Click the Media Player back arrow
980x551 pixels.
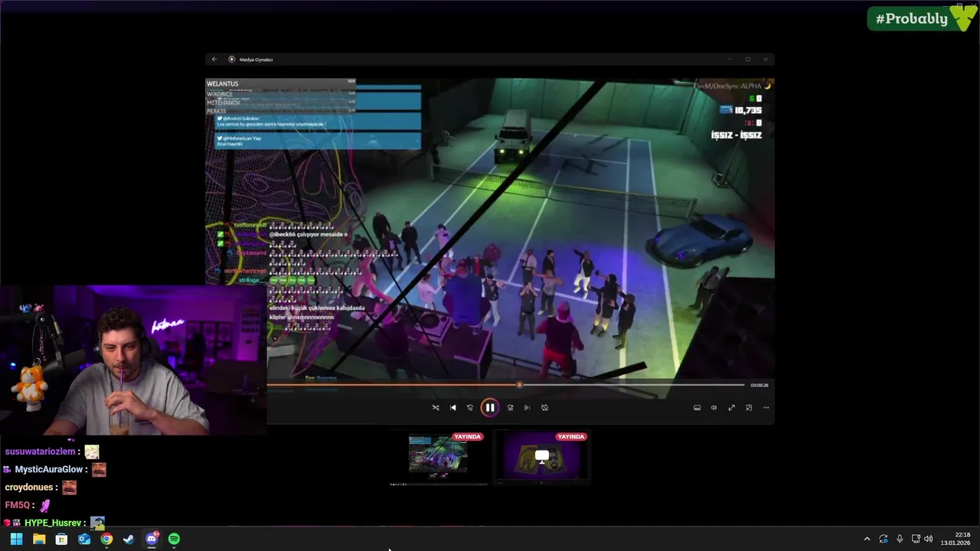click(214, 60)
